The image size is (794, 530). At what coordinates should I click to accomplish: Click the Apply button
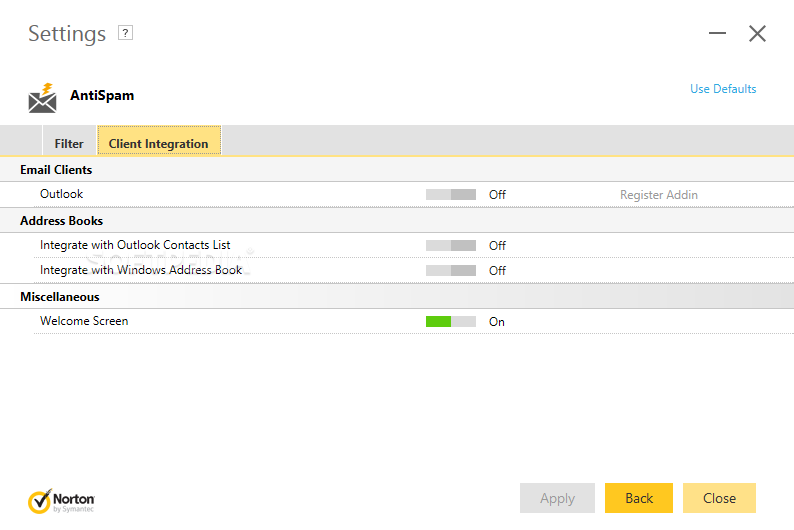557,498
